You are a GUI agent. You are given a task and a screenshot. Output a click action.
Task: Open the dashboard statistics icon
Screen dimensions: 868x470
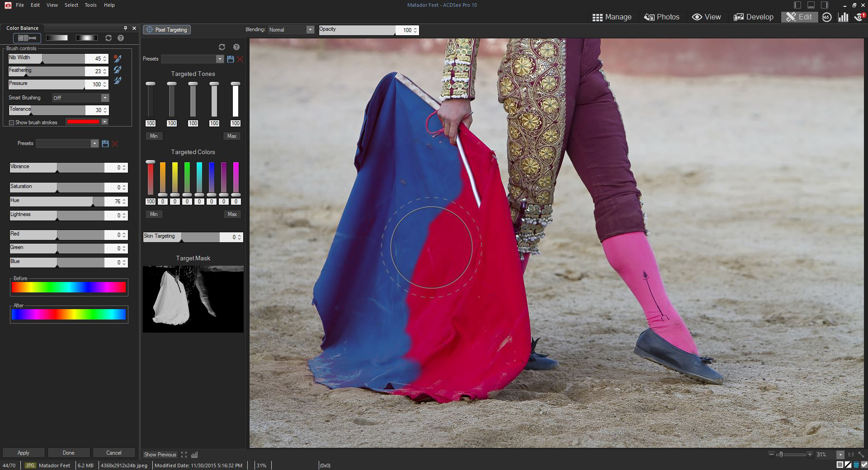coord(843,17)
